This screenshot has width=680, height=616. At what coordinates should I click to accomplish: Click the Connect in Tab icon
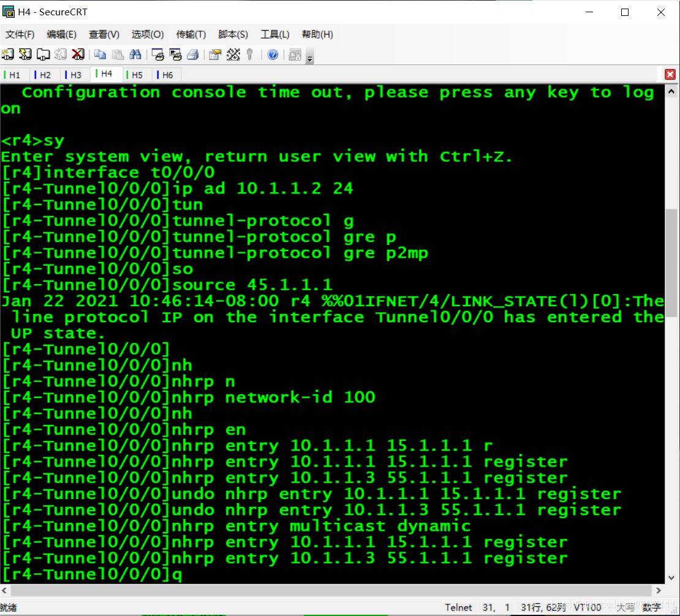click(43, 54)
